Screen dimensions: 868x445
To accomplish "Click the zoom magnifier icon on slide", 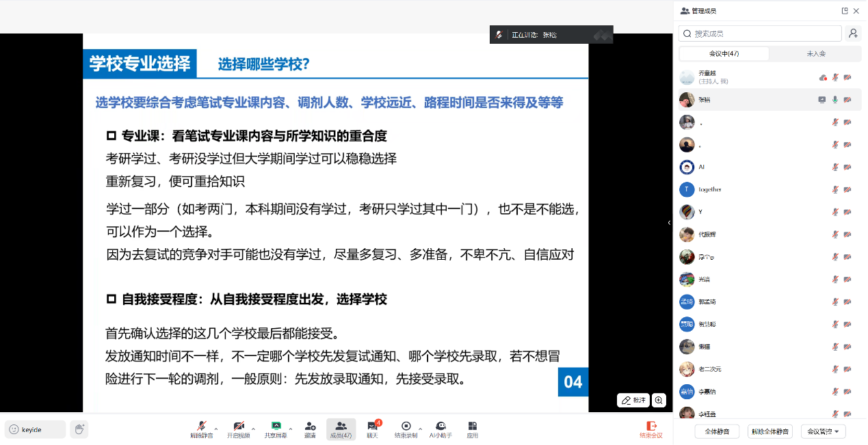I will (x=659, y=401).
